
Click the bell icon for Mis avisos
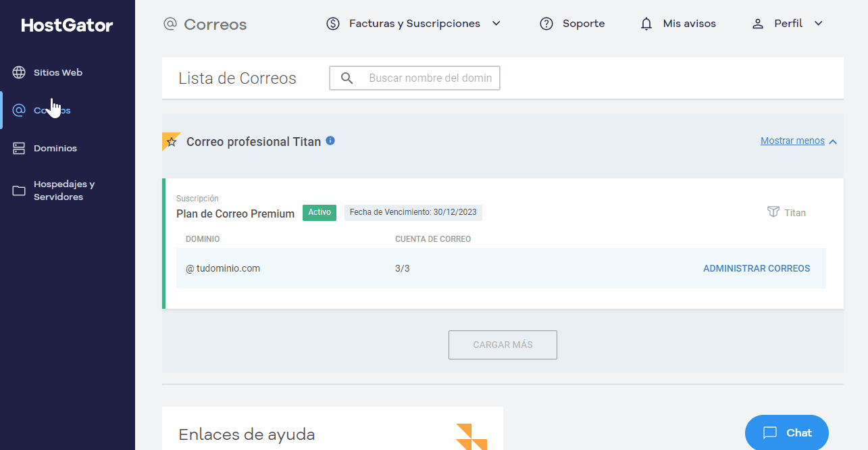coord(646,24)
